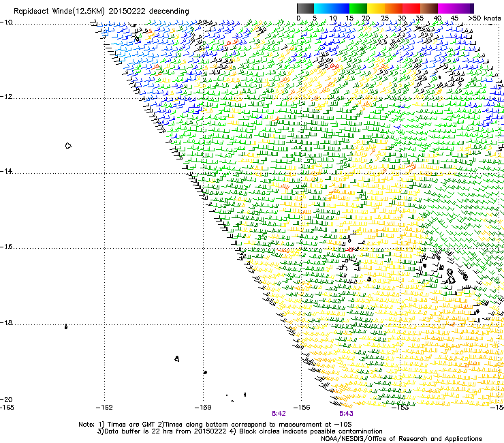Click the small island on the -159 meridian
504x443 pixels.
point(205,372)
